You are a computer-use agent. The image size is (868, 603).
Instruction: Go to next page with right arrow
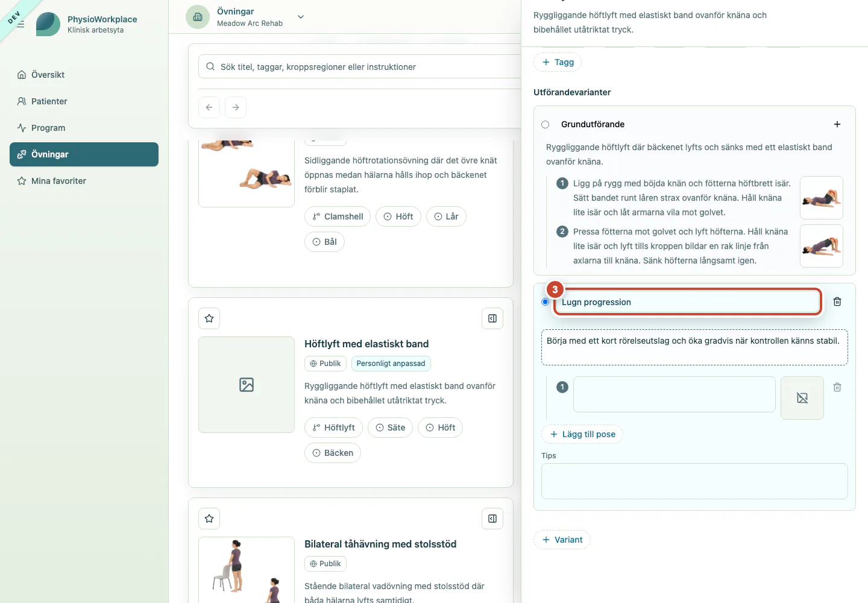(x=236, y=107)
